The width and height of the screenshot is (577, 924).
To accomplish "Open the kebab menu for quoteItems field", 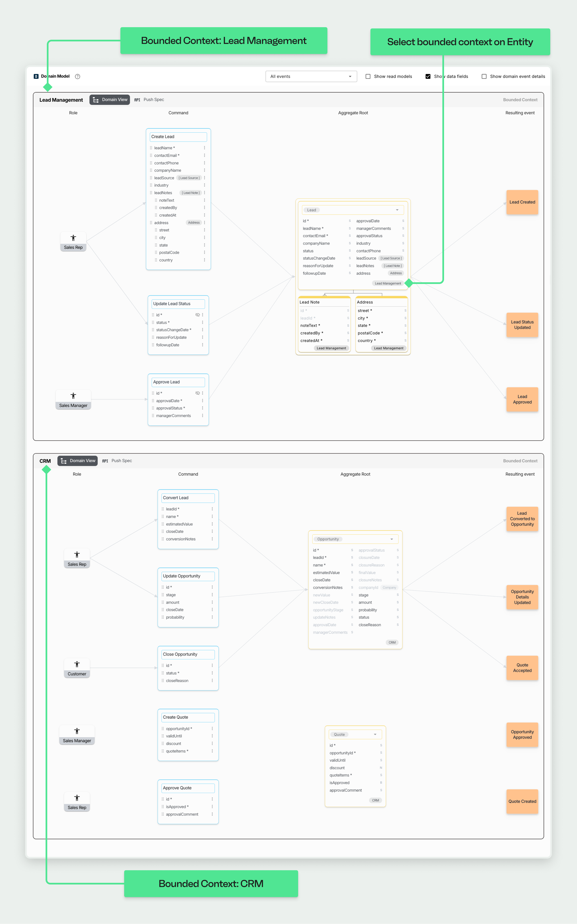I will 213,751.
